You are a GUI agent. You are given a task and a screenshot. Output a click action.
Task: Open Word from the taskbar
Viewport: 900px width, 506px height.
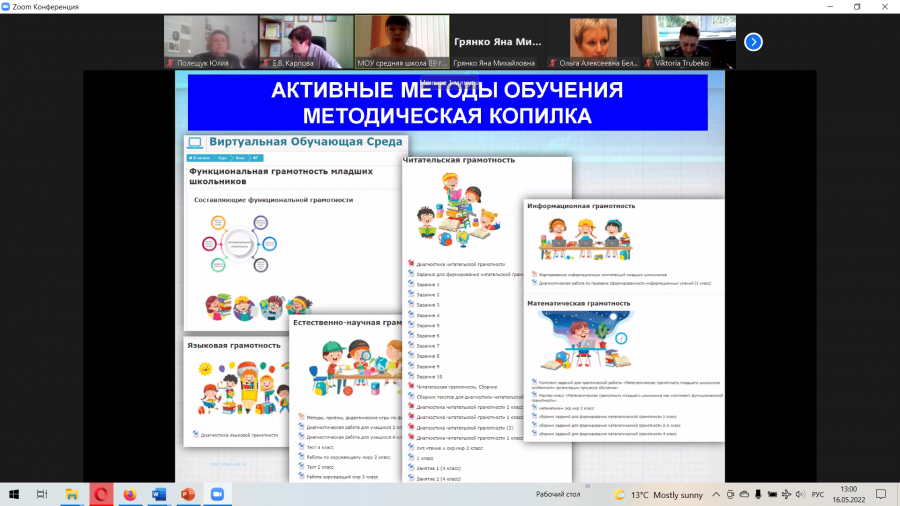(159, 494)
